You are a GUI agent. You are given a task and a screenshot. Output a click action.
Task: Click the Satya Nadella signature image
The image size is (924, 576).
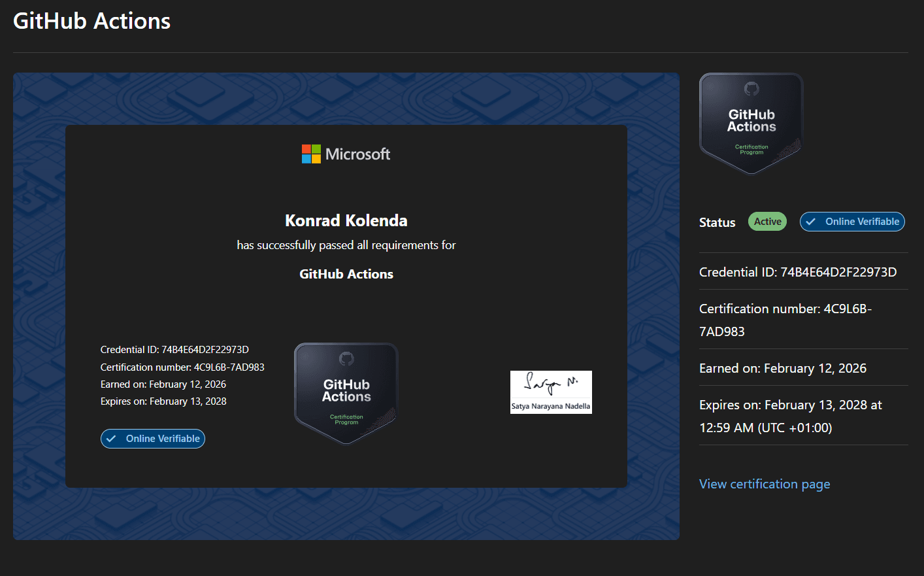point(551,392)
